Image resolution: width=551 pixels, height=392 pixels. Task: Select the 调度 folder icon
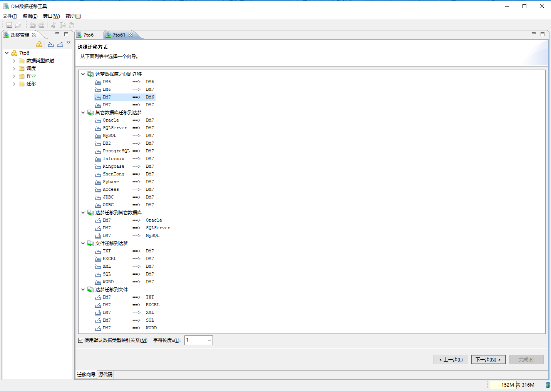tap(22, 68)
